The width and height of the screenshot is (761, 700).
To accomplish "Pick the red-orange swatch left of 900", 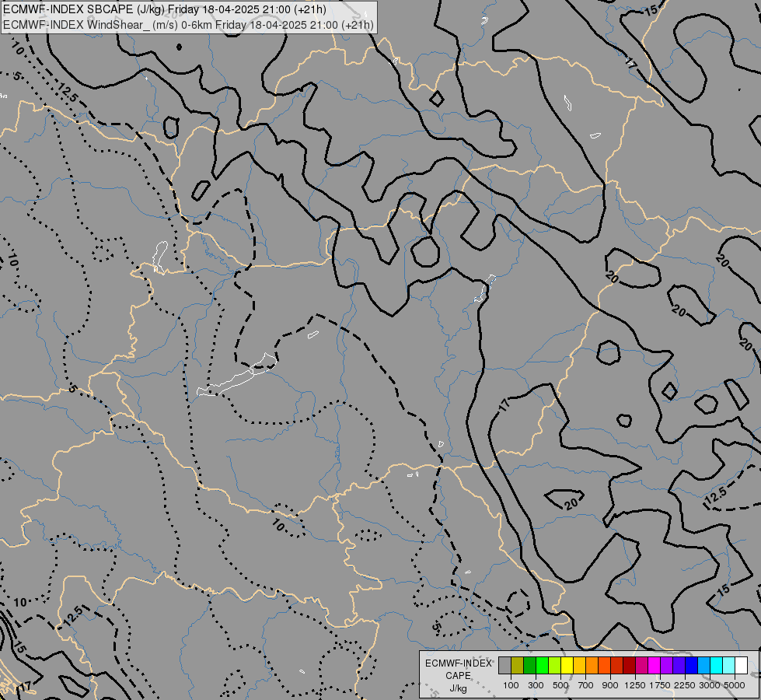I will coord(604,665).
